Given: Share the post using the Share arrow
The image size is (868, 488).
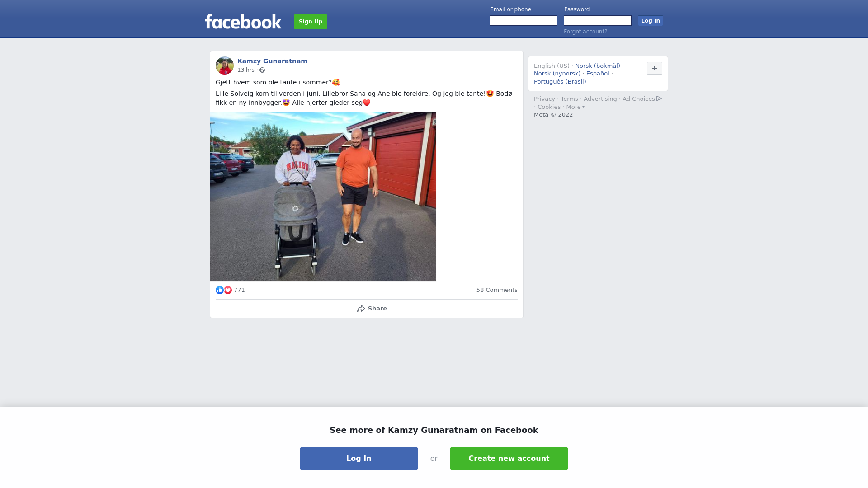Looking at the screenshot, I should (372, 309).
